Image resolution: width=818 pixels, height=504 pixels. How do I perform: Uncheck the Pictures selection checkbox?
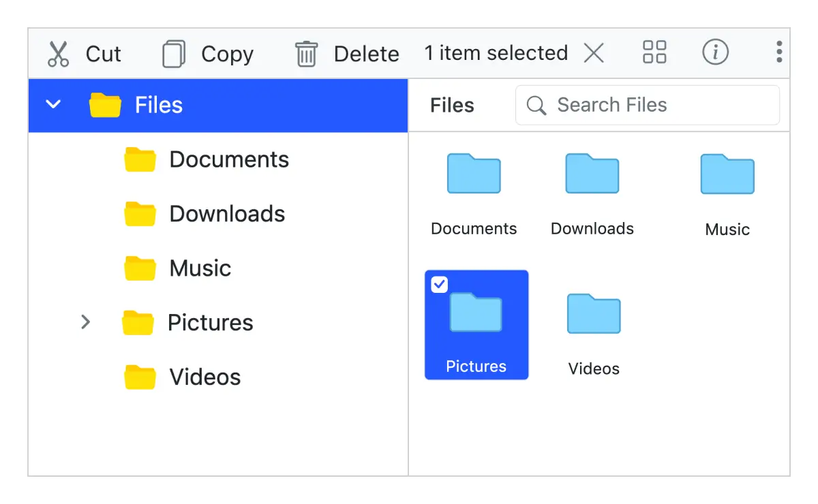pos(438,284)
